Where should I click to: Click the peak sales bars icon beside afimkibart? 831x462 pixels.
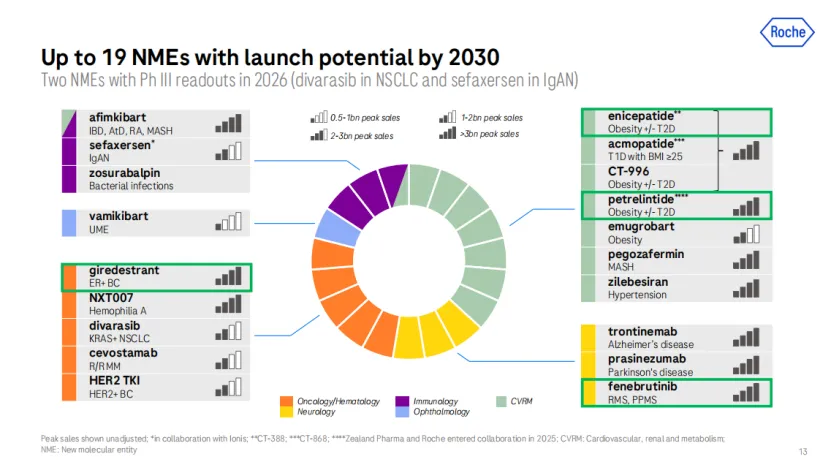tap(229, 123)
